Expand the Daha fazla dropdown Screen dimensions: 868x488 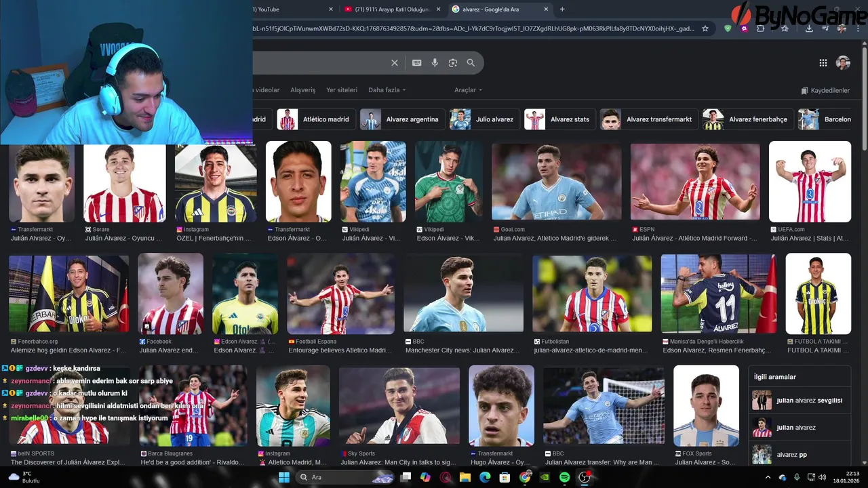(x=387, y=89)
